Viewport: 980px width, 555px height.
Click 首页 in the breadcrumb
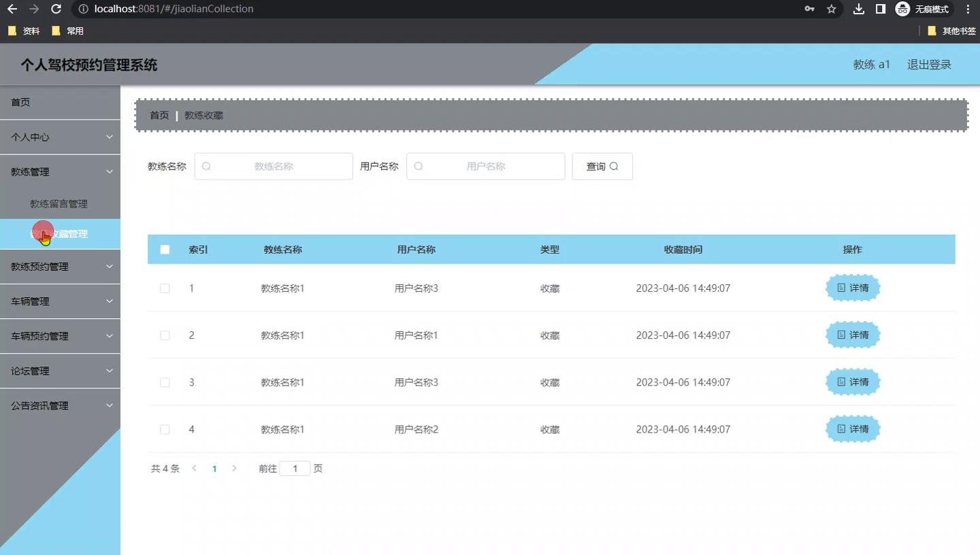coord(159,115)
